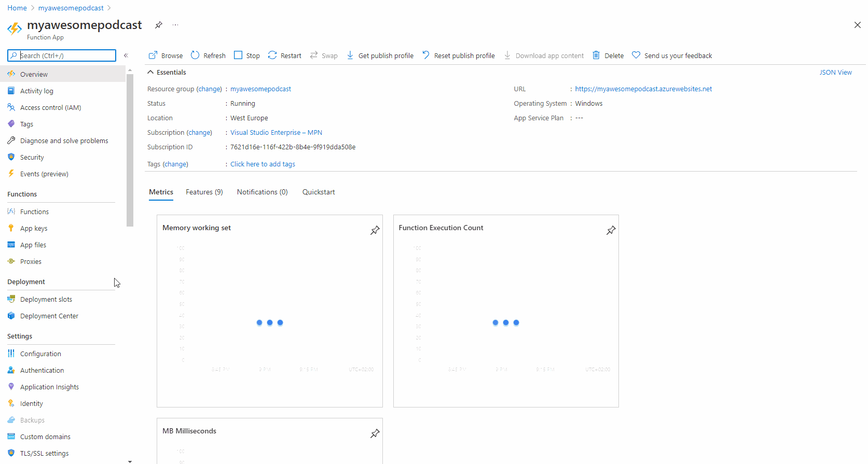
Task: Click the Tags change link
Action: tap(175, 164)
